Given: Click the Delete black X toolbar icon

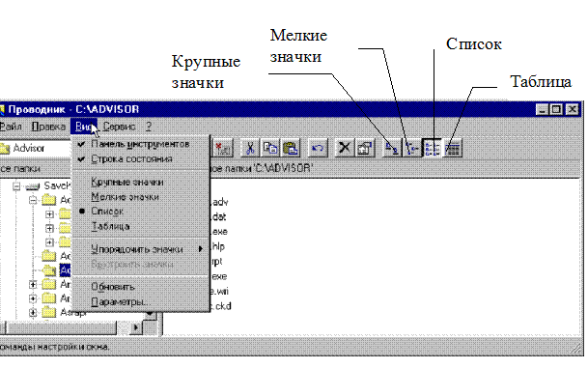Looking at the screenshot, I should coord(345,148).
